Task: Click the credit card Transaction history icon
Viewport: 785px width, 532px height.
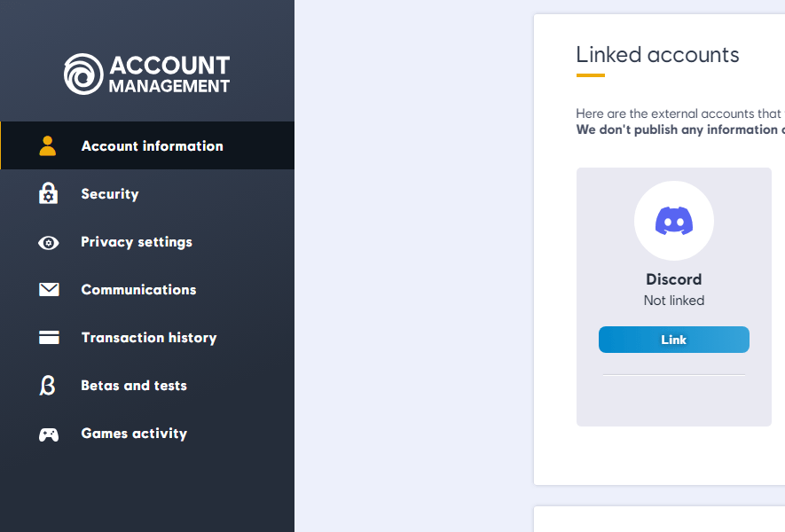Action: pos(49,338)
